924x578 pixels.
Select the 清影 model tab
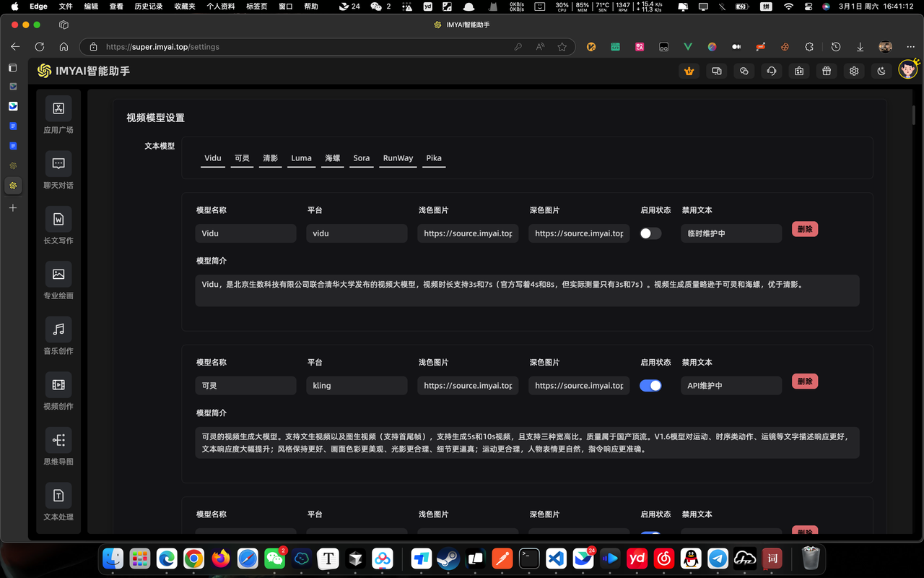[x=271, y=158]
